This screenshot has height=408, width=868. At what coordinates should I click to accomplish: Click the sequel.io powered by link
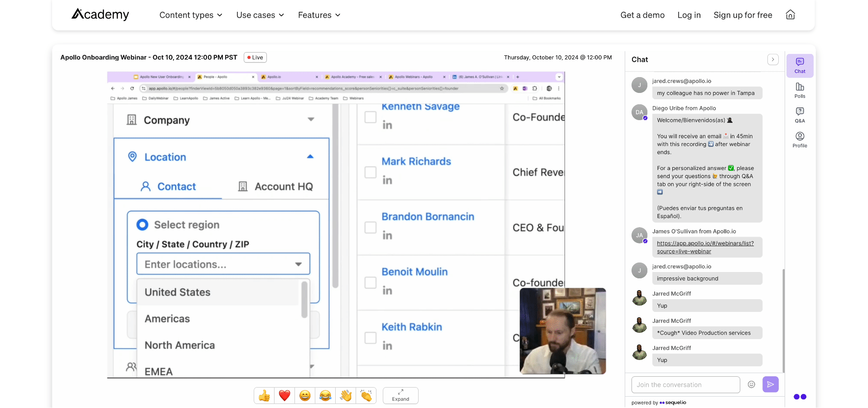tap(673, 403)
